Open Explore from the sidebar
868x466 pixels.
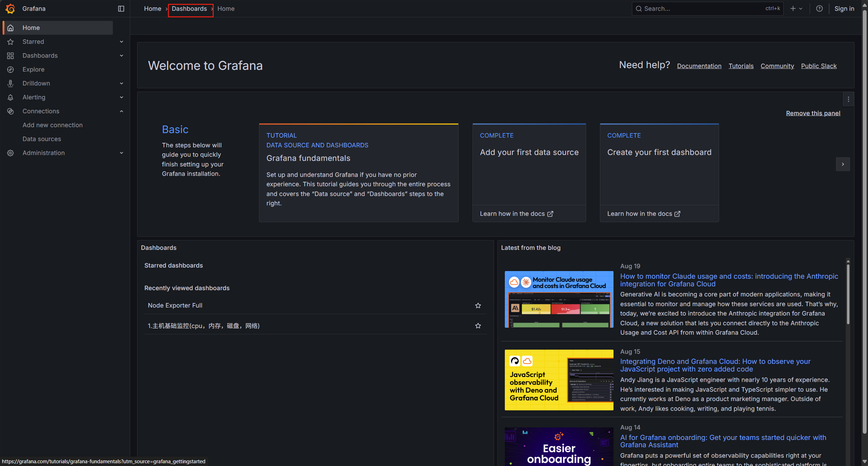(x=33, y=70)
